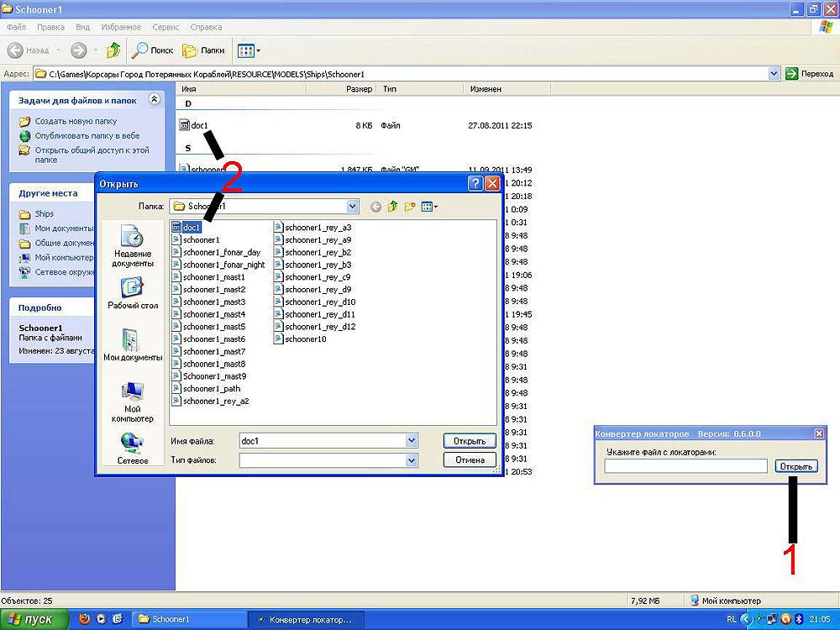
Task: Open the Избранное menu
Action: pyautogui.click(x=121, y=27)
